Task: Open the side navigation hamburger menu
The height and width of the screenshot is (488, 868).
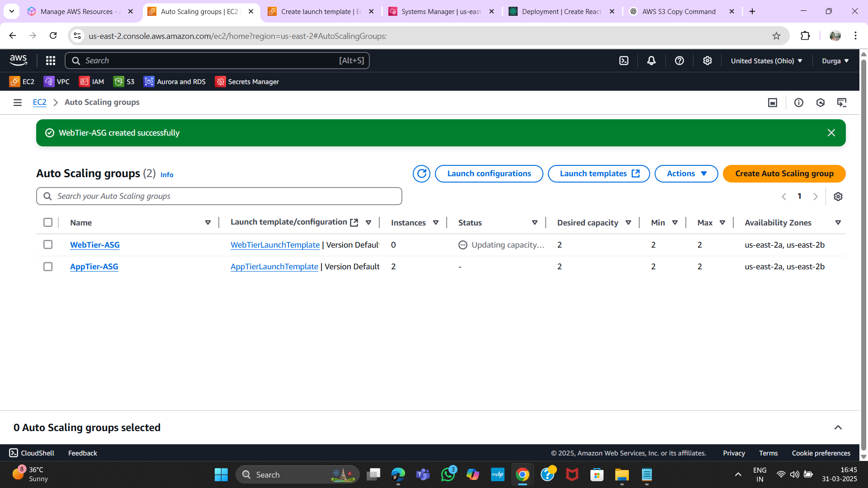Action: coord(18,103)
